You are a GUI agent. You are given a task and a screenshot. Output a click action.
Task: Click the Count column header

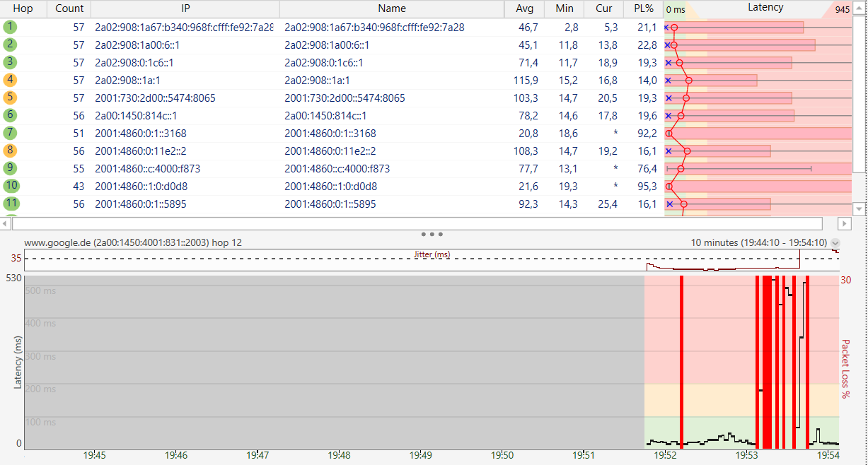69,8
